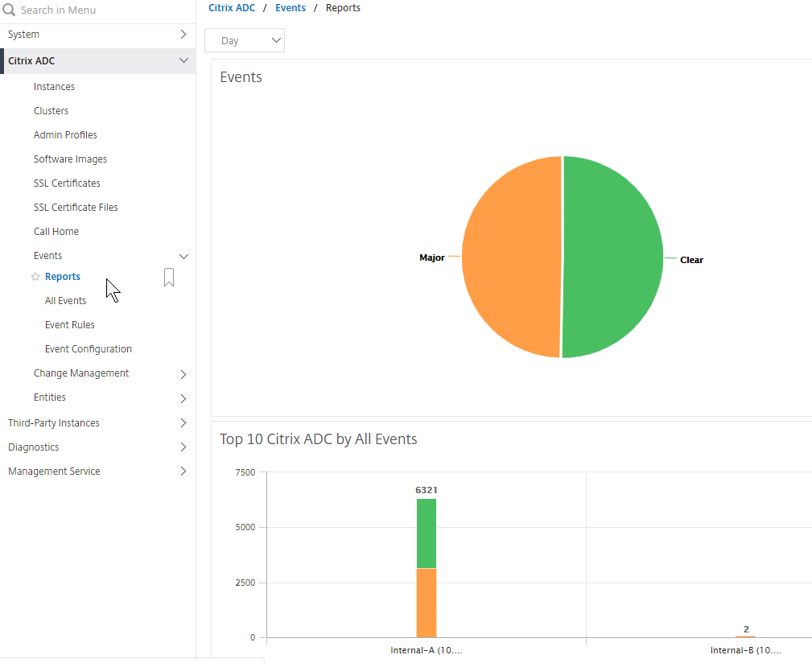The width and height of the screenshot is (812, 663).
Task: Click green segment of Internal-A bar
Action: (x=427, y=533)
